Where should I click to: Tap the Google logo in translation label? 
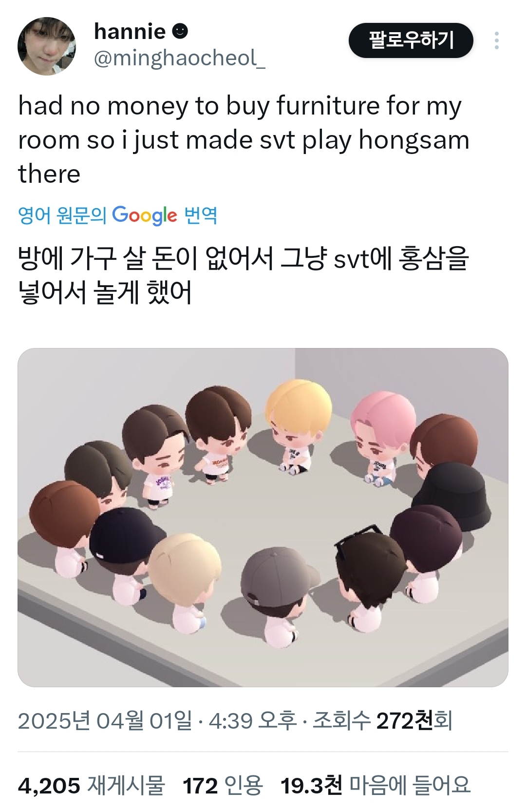[145, 215]
